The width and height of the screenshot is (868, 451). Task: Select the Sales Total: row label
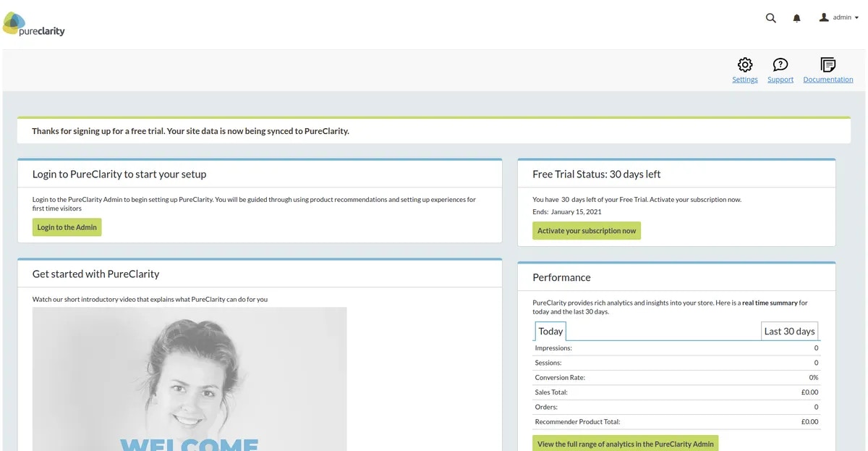[x=551, y=392]
